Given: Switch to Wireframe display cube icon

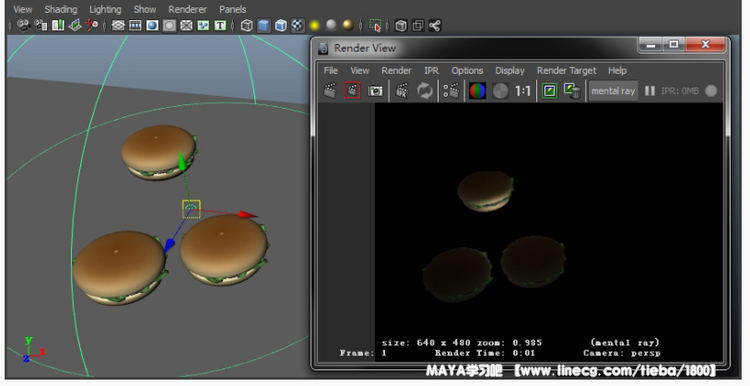Looking at the screenshot, I should point(246,25).
